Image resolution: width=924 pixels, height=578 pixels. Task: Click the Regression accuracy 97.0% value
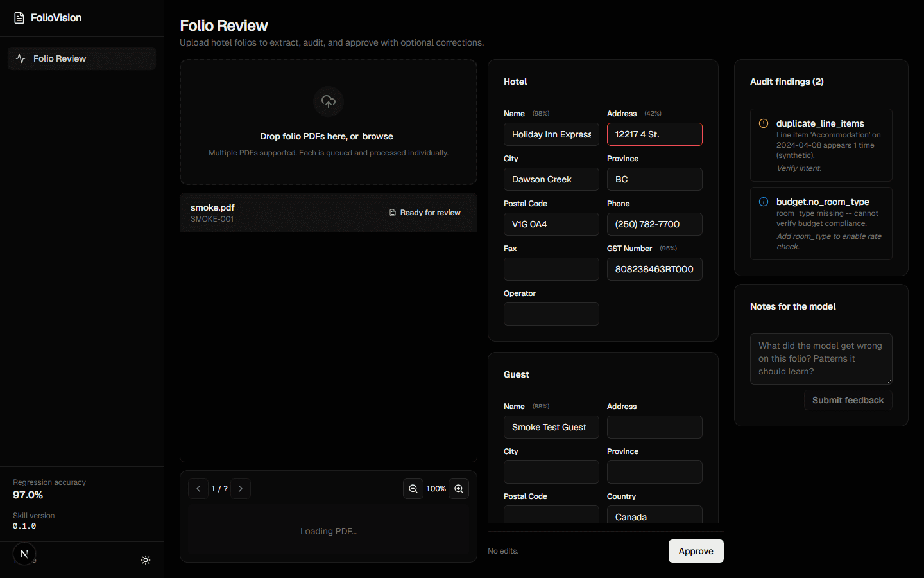pyautogui.click(x=28, y=495)
